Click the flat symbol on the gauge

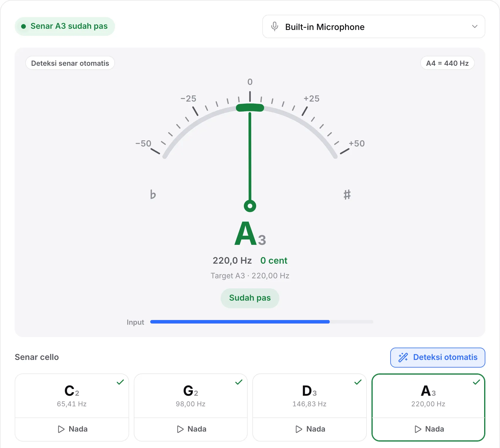pos(153,194)
